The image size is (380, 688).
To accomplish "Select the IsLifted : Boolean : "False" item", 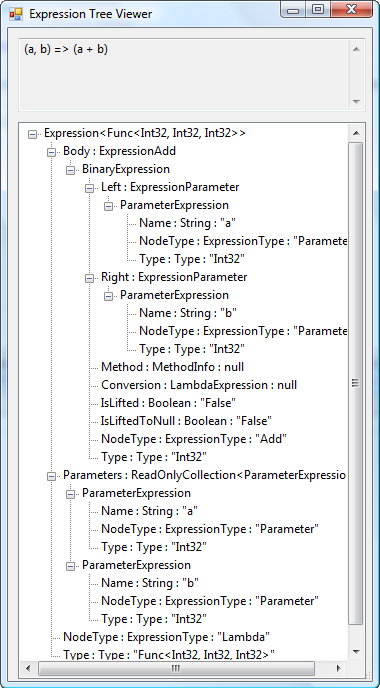I will (168, 403).
